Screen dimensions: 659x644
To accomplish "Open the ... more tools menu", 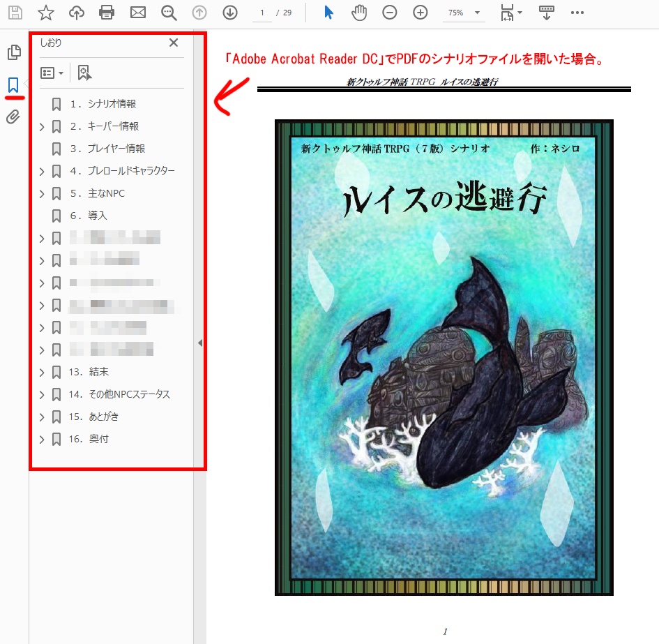I will [x=577, y=12].
